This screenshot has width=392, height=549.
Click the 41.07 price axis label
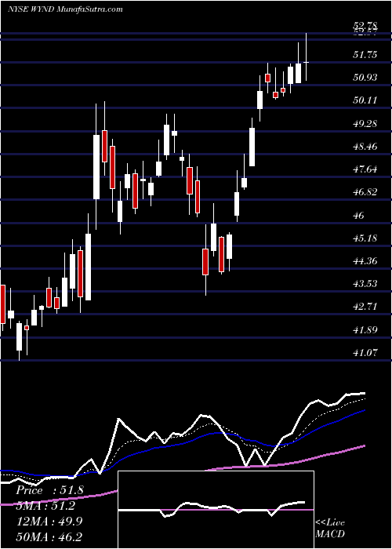pos(365,353)
